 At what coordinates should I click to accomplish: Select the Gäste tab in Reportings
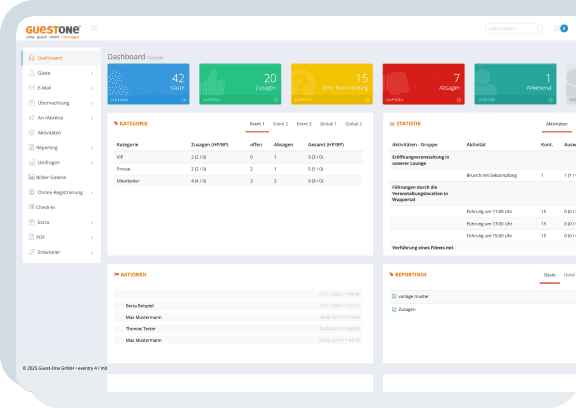tap(550, 275)
